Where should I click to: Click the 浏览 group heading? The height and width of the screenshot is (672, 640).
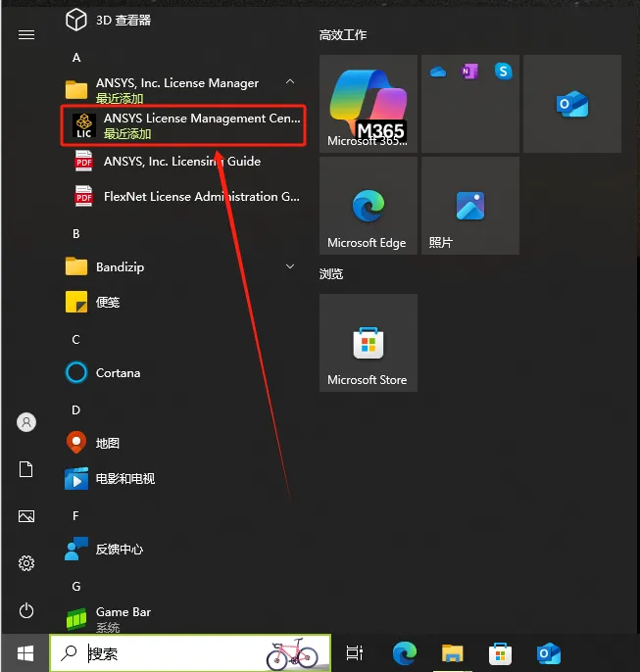point(331,274)
